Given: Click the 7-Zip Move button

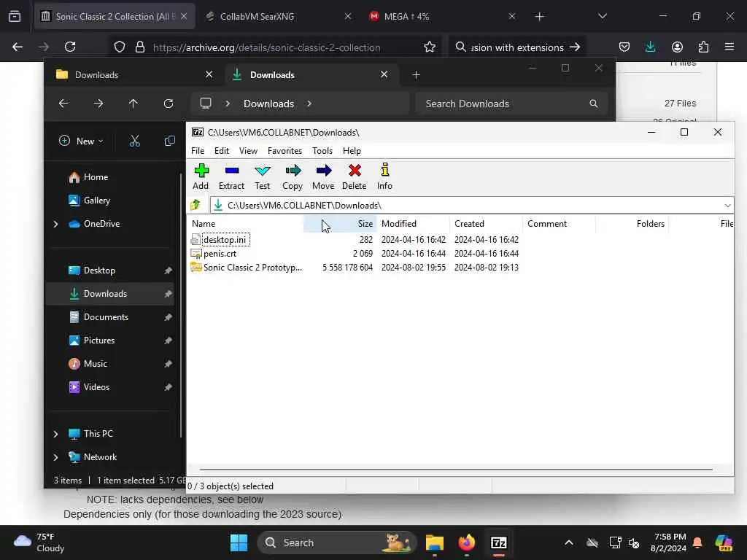Looking at the screenshot, I should pos(323,176).
